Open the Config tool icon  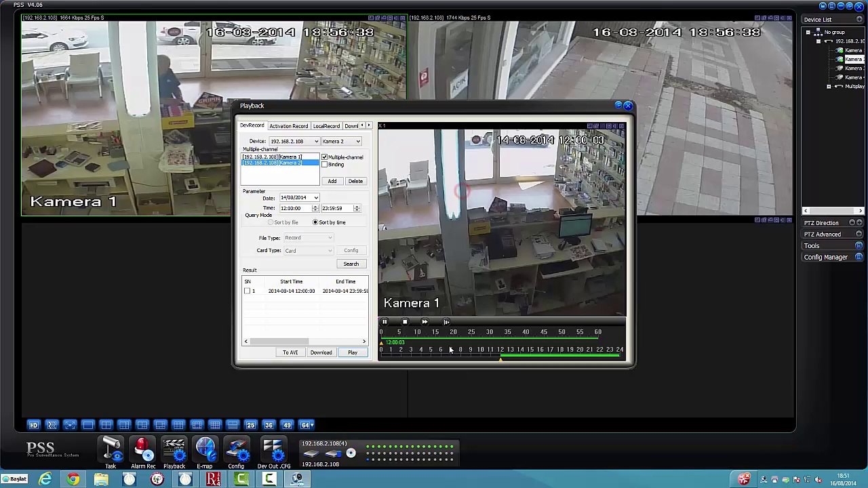coord(236,453)
